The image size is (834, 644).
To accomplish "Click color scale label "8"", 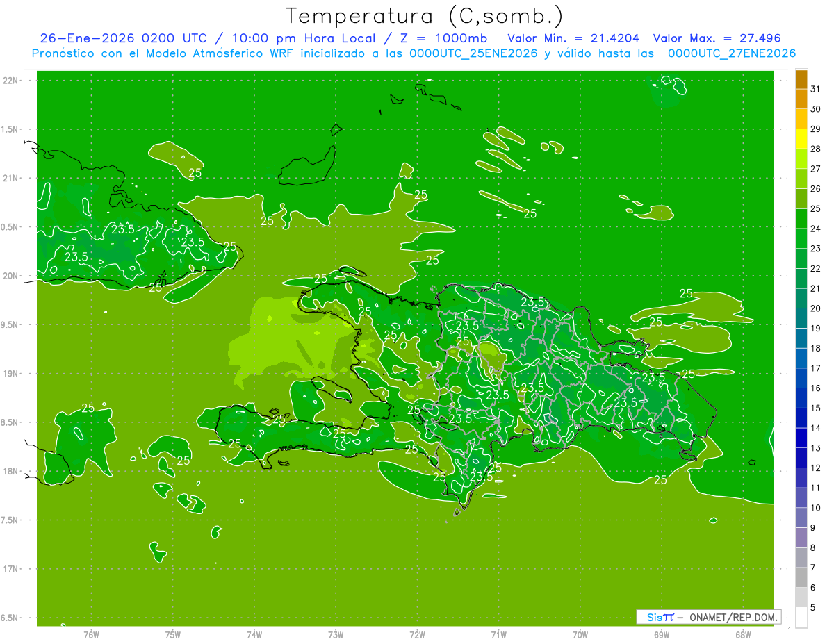I will click(x=812, y=548).
